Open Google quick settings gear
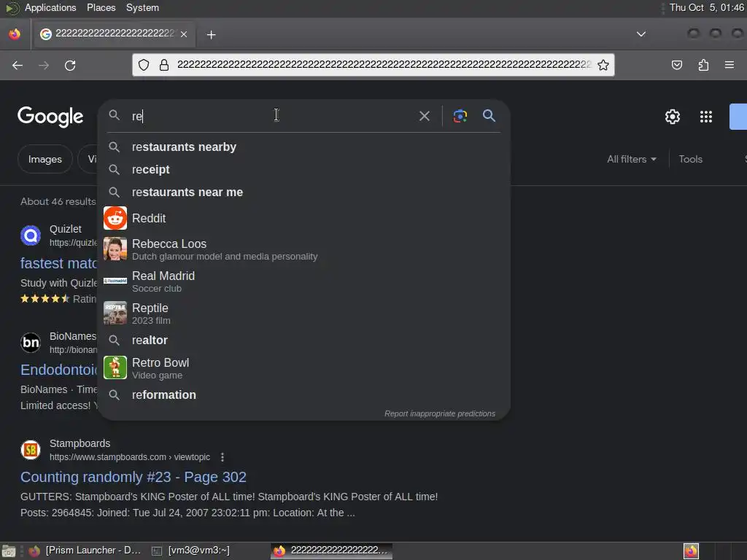747x560 pixels. click(x=672, y=116)
